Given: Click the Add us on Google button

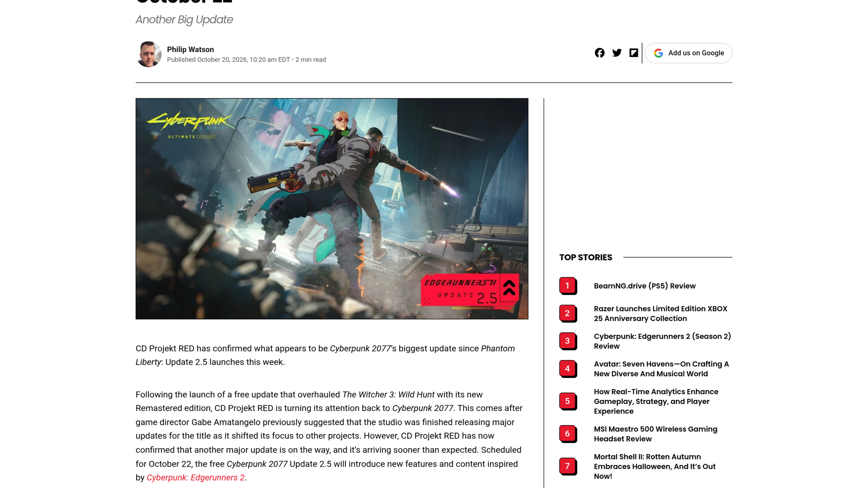Looking at the screenshot, I should coord(688,53).
